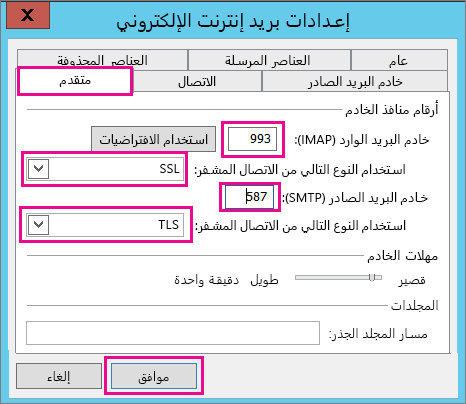466x404 pixels.
Task: Click the مسار المجلد الجذر input field
Action: point(173,333)
